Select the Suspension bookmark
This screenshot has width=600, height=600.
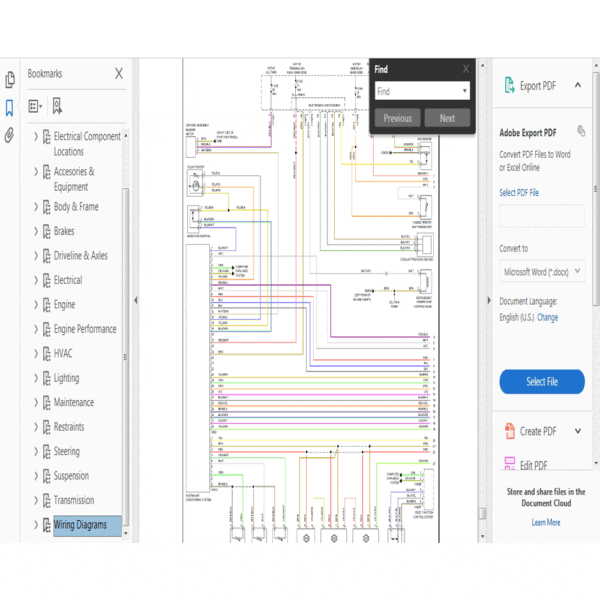(71, 476)
